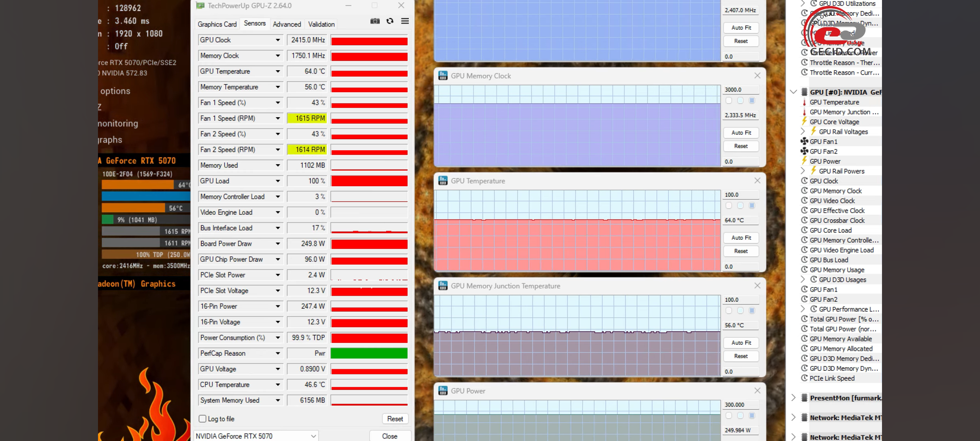Open the Advanced tab

(x=287, y=24)
